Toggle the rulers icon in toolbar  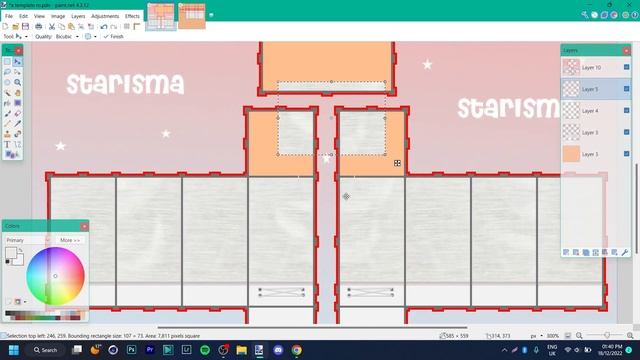[137, 27]
